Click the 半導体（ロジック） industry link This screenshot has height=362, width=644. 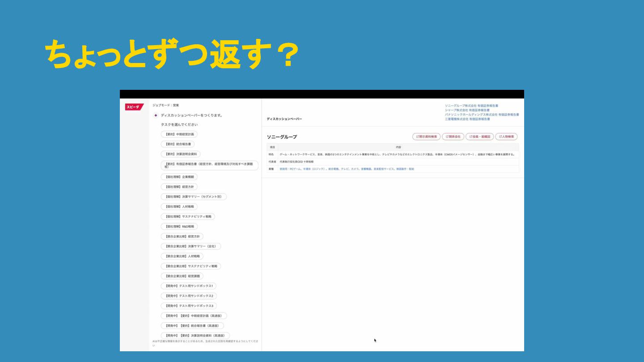coord(314,169)
